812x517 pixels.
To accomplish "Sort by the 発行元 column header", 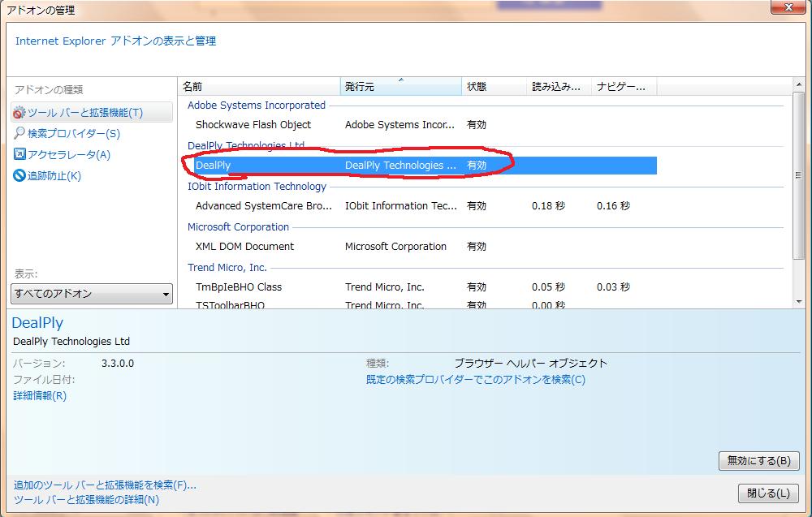I will pyautogui.click(x=401, y=86).
